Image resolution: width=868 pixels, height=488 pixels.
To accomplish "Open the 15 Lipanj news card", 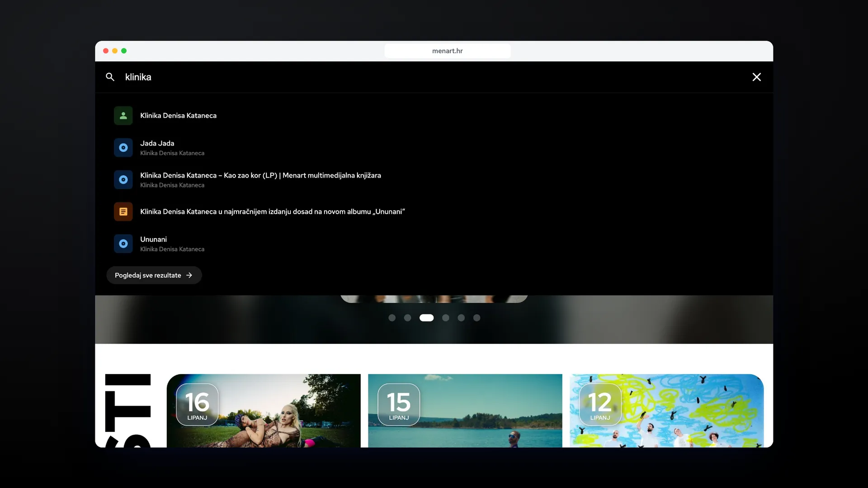I will point(465,411).
